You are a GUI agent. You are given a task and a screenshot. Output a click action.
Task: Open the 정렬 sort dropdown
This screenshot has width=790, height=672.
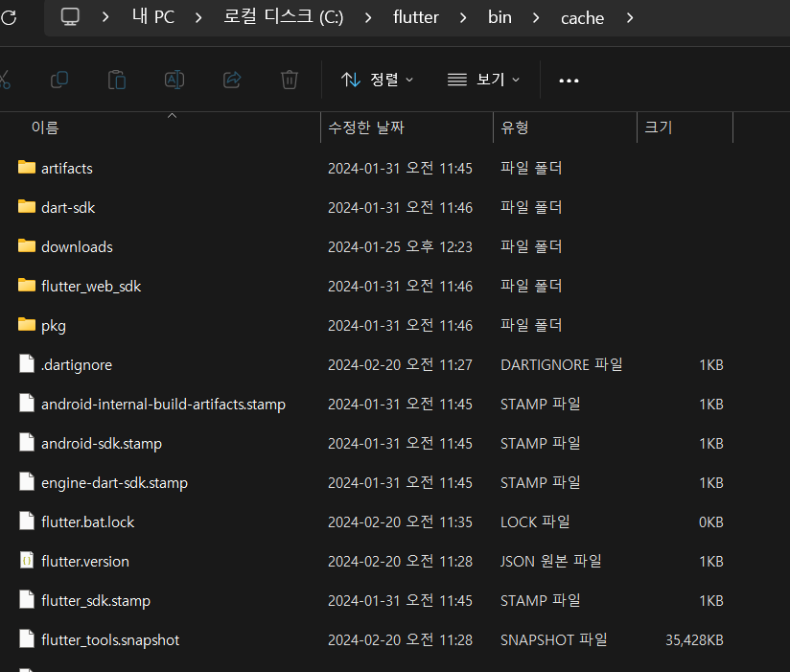click(x=377, y=80)
